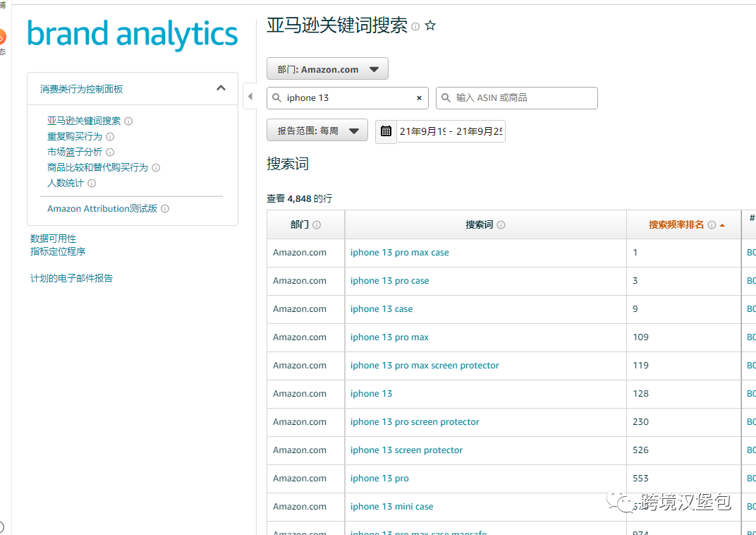
Task: Select 商品比较和替代购买行为 in the sidebar
Action: (x=97, y=167)
